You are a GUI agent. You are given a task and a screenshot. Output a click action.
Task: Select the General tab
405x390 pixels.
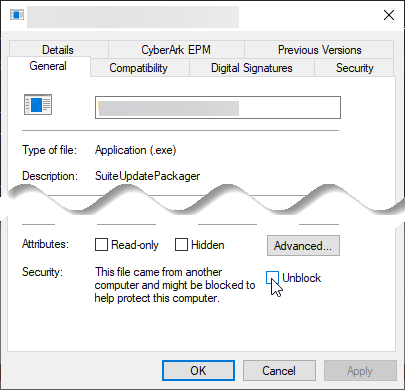(49, 66)
